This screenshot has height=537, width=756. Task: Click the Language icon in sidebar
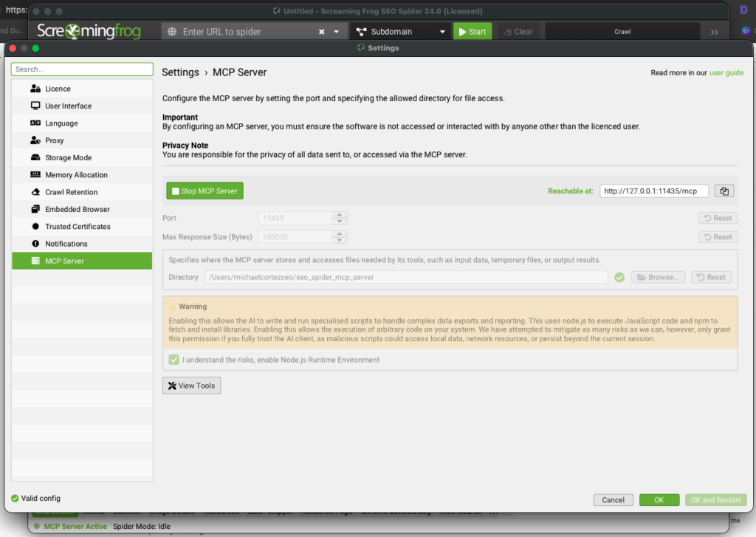pyautogui.click(x=35, y=123)
